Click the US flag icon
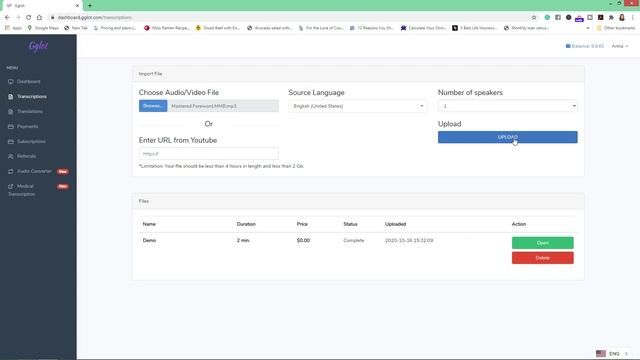 click(x=601, y=353)
